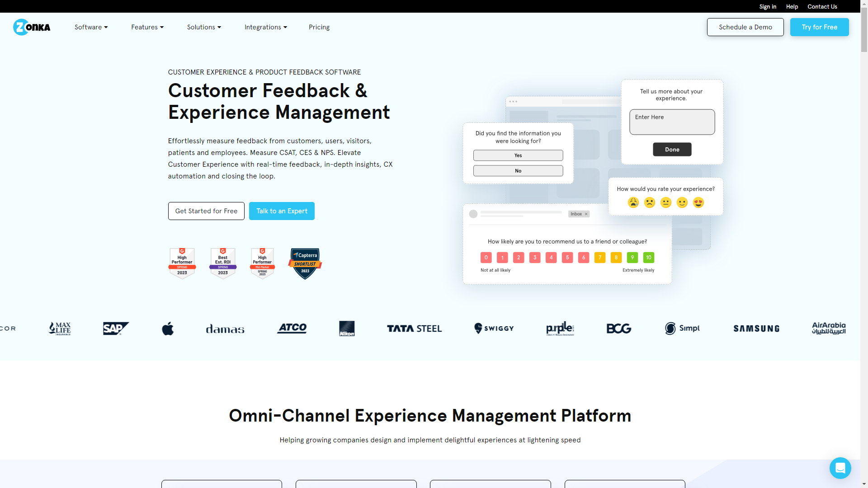This screenshot has width=868, height=488.
Task: Click Get Started for Free
Action: [x=206, y=211]
